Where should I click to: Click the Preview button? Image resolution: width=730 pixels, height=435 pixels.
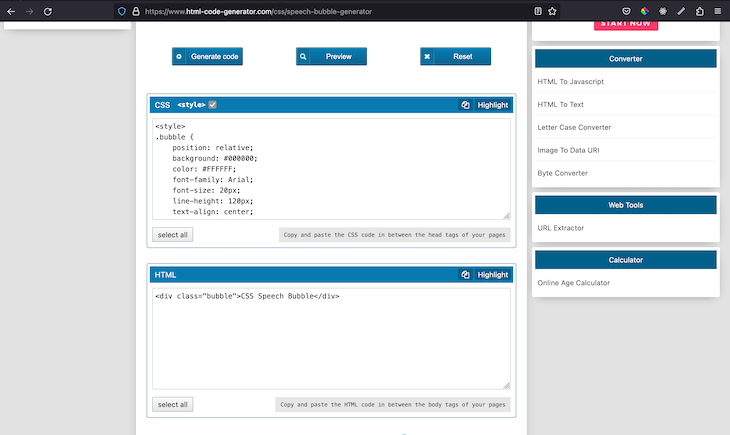[x=331, y=57]
